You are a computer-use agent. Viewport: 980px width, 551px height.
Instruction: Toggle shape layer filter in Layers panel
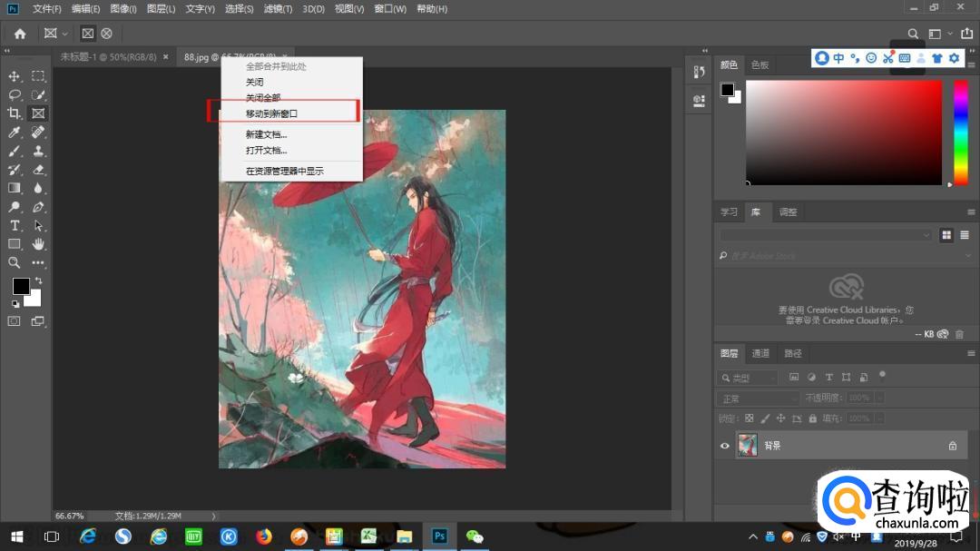847,377
